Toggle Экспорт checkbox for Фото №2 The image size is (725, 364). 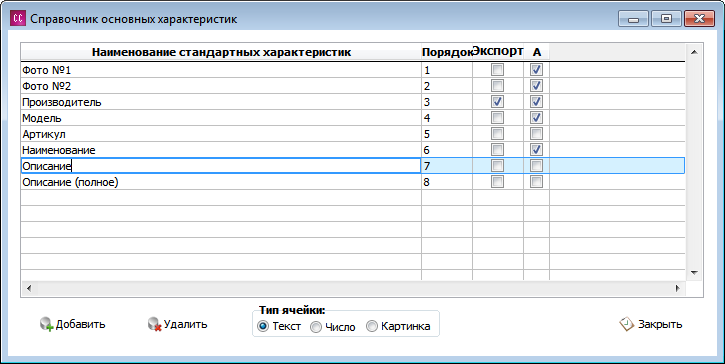pyautogui.click(x=498, y=86)
